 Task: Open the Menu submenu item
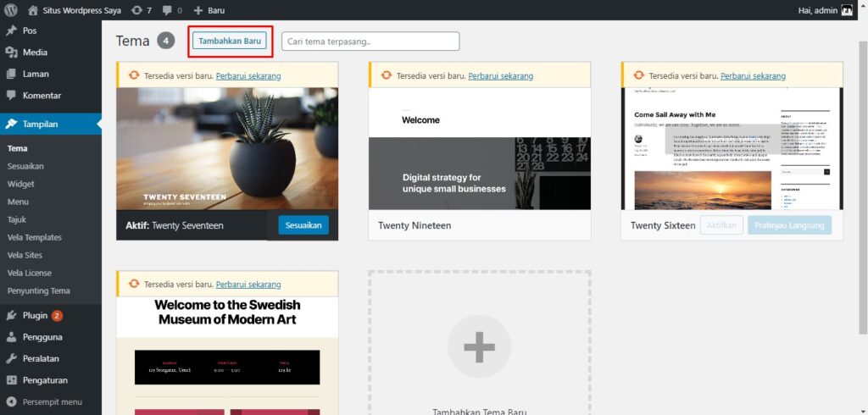[x=19, y=202]
